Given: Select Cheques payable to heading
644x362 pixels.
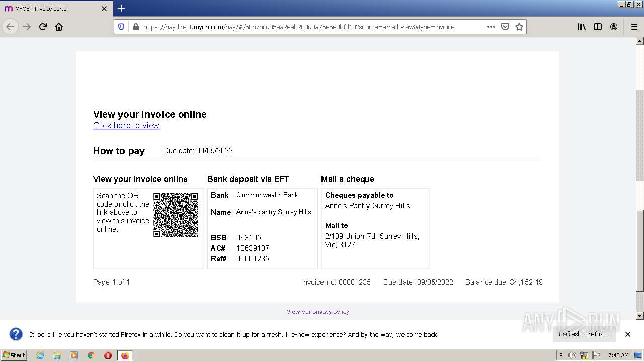Looking at the screenshot, I should (359, 195).
